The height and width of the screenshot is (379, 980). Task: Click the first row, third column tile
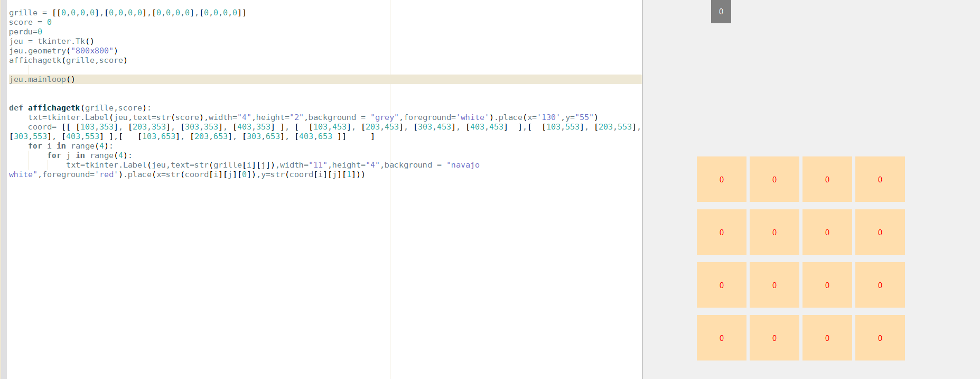[827, 179]
